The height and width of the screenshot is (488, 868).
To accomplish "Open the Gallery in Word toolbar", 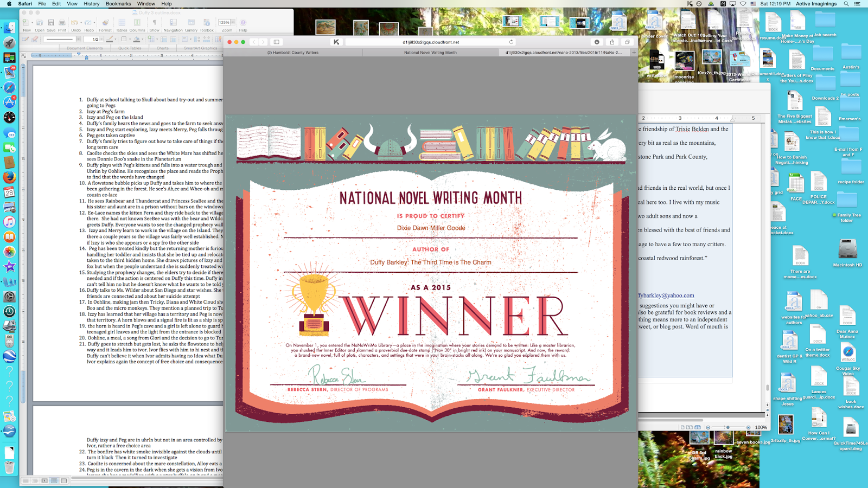I will pos(191,23).
